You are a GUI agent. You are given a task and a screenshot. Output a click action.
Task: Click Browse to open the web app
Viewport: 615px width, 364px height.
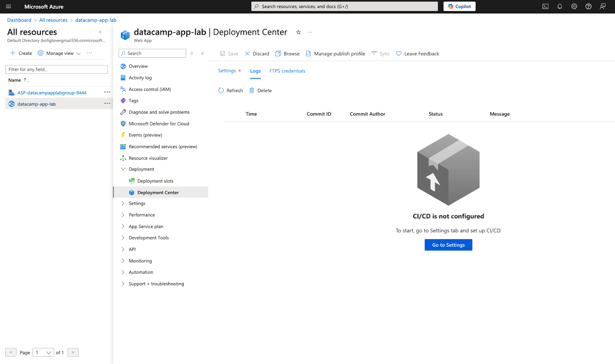[x=288, y=54]
